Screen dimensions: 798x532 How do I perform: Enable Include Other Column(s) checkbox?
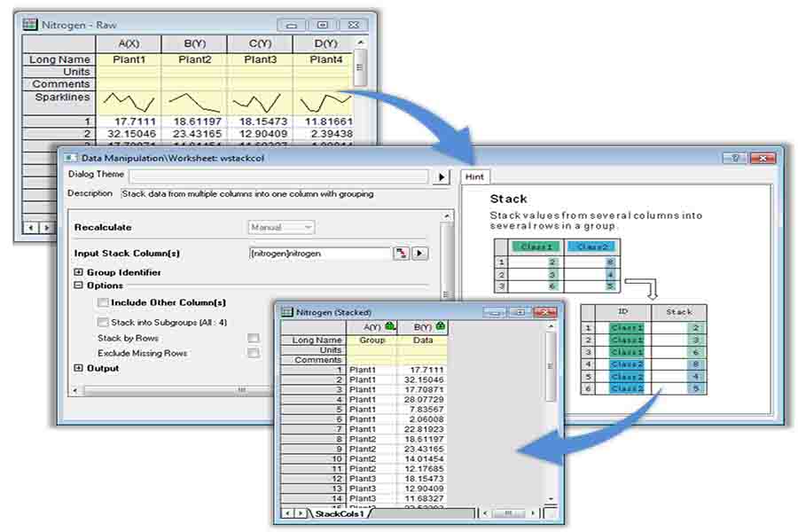(102, 302)
